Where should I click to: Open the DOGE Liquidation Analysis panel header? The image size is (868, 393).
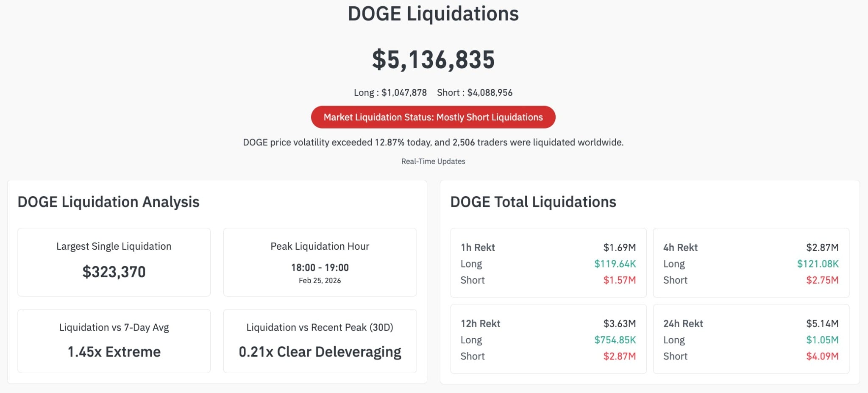click(108, 202)
